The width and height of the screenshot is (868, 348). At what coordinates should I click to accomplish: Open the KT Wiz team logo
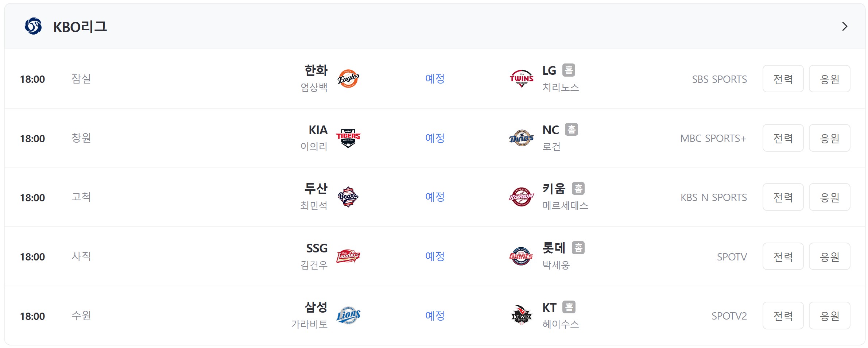522,315
